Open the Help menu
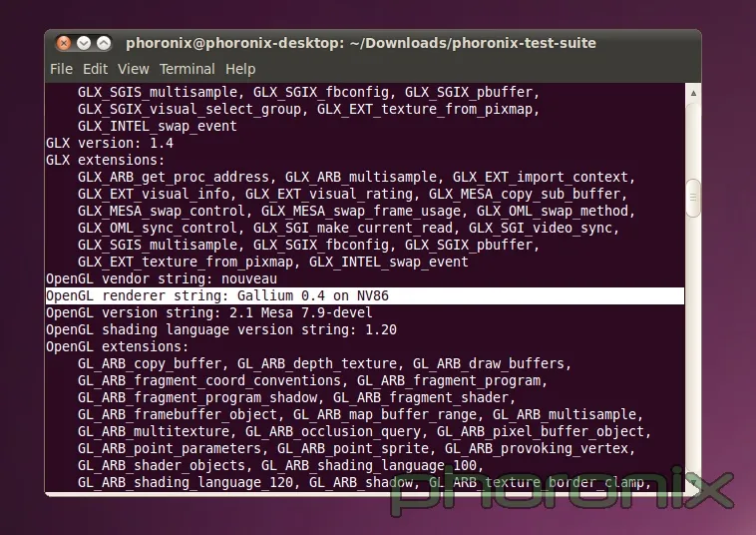756x535 pixels. (240, 69)
